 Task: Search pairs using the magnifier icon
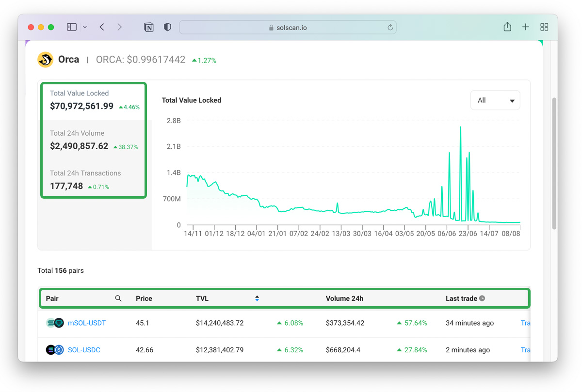point(118,298)
